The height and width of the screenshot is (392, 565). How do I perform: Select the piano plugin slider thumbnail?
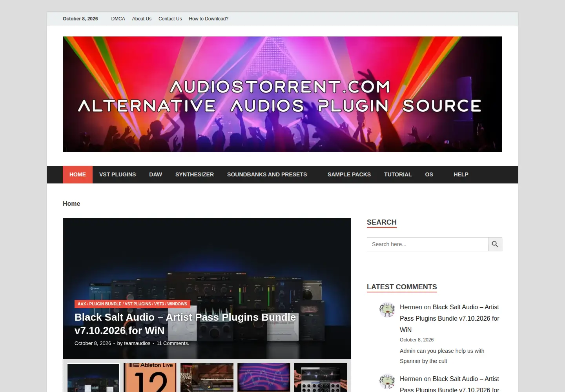[207, 377]
